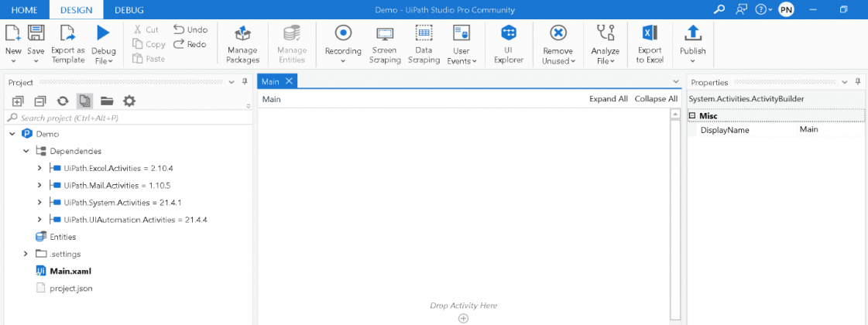Viewport: 868px width, 325px height.
Task: Start the Screen Scraping wizard
Action: click(x=384, y=43)
